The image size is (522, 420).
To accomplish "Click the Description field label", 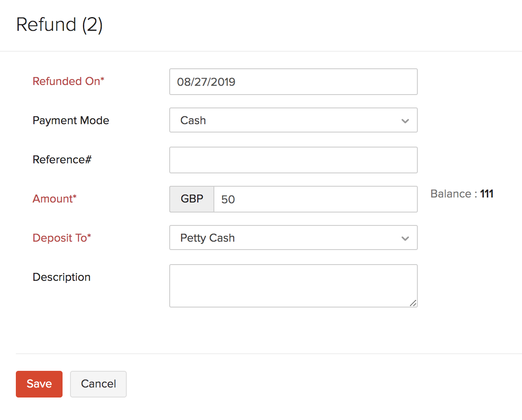I will click(x=61, y=277).
